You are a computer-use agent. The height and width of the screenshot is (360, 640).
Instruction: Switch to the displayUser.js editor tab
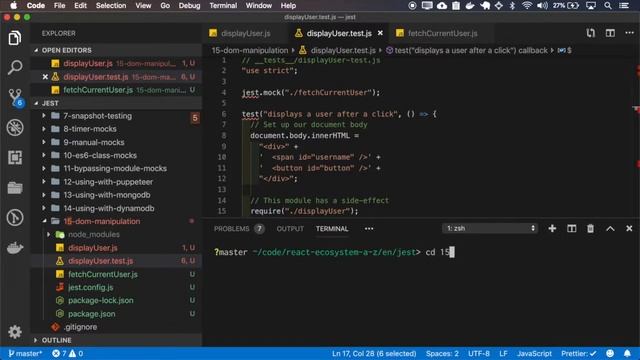tap(245, 33)
